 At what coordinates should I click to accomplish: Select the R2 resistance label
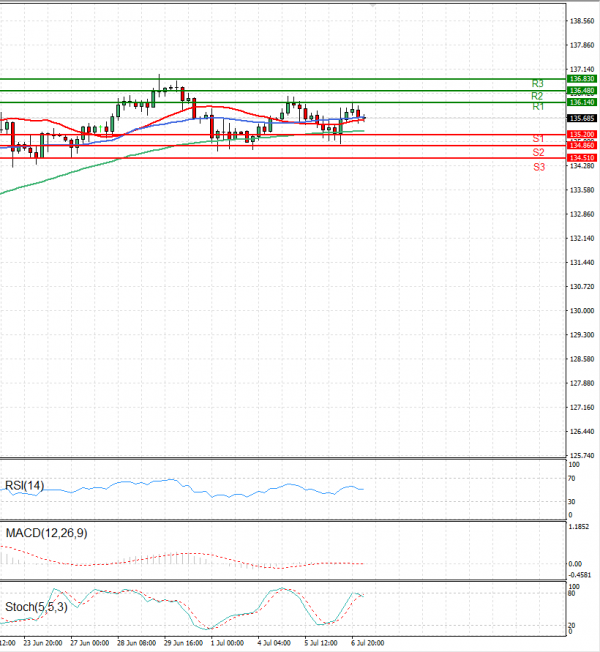click(x=538, y=95)
